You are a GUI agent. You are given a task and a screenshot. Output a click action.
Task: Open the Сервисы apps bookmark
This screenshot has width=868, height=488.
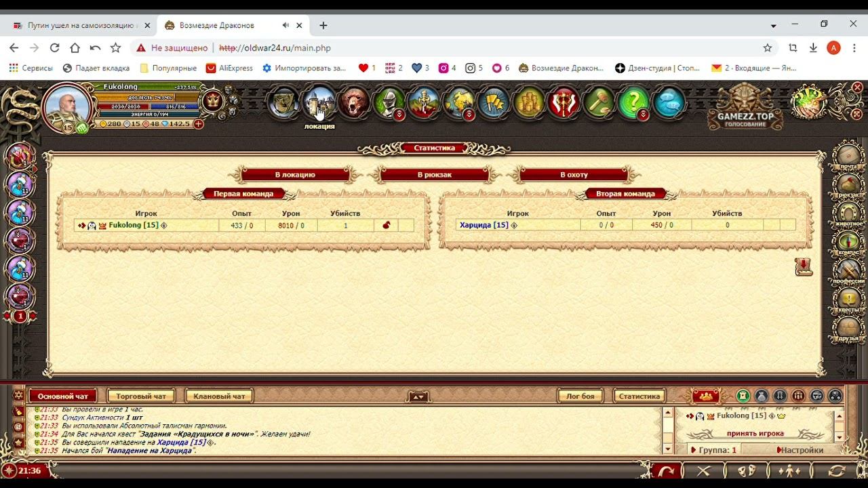[x=31, y=68]
